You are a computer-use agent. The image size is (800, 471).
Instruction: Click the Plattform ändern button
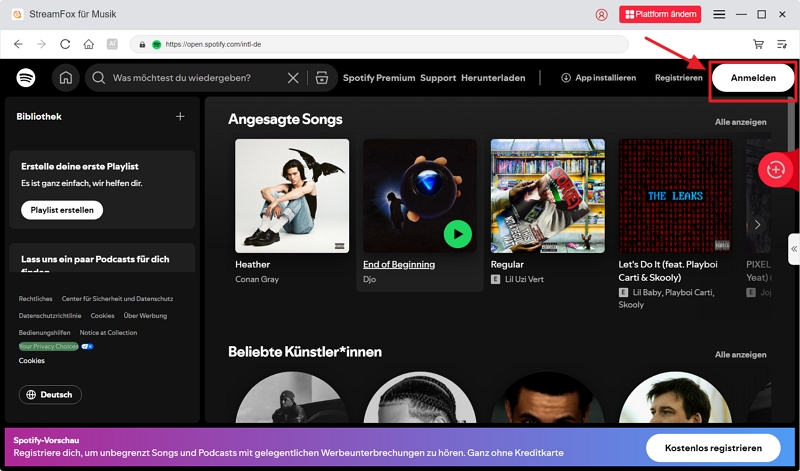(x=660, y=14)
